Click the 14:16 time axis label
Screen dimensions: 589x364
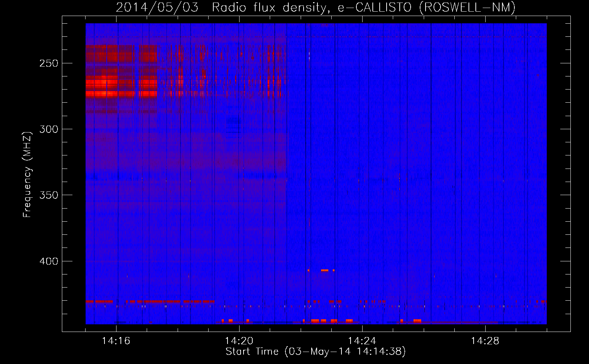pyautogui.click(x=116, y=341)
